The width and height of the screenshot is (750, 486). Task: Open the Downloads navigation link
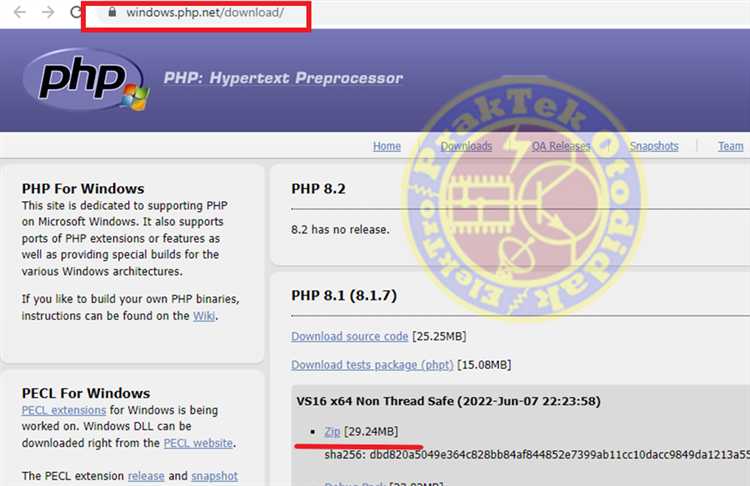466,146
